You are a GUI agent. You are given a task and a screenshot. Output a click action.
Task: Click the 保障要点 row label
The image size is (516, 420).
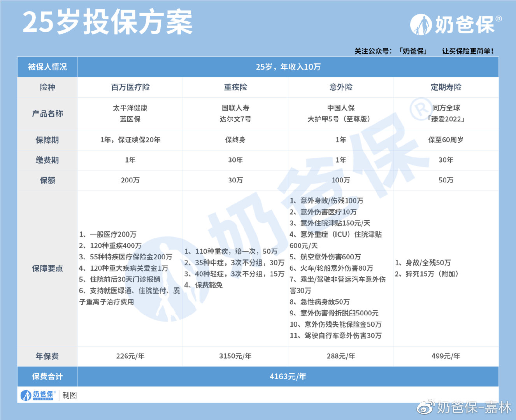47,268
